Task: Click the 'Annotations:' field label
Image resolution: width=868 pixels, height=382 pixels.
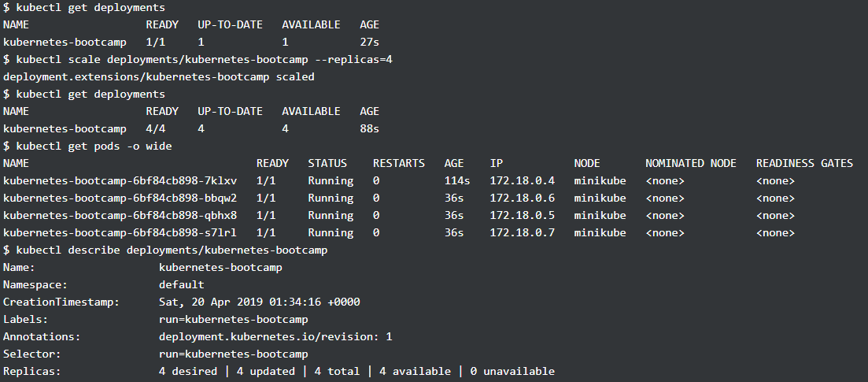Action: (42, 336)
